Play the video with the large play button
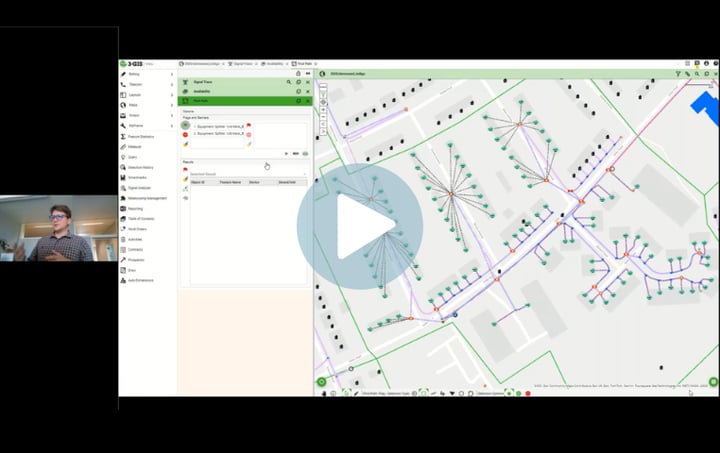Image resolution: width=720 pixels, height=453 pixels. point(360,226)
